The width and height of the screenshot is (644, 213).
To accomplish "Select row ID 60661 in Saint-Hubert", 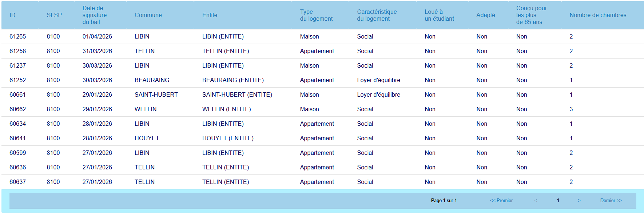I will pyautogui.click(x=18, y=95).
